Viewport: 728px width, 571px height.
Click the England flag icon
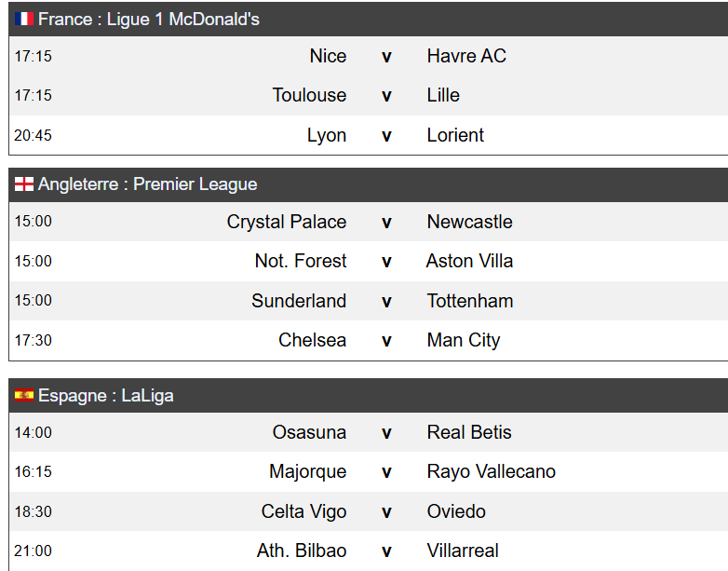(24, 184)
